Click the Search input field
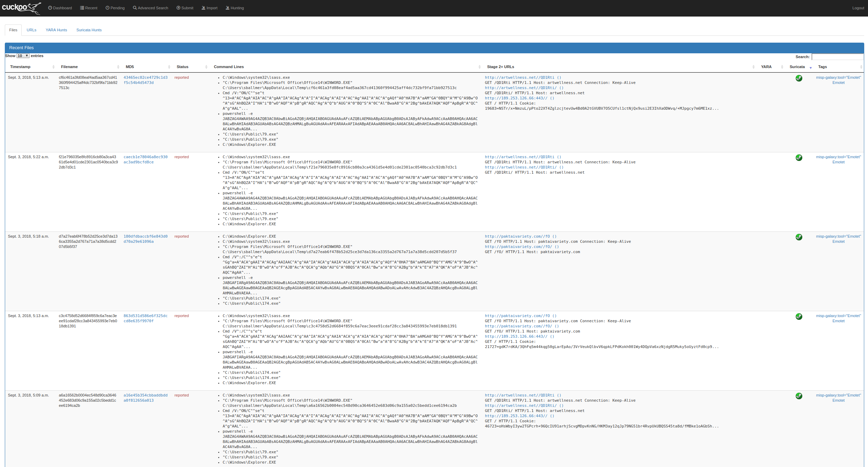868x467 pixels. point(837,57)
